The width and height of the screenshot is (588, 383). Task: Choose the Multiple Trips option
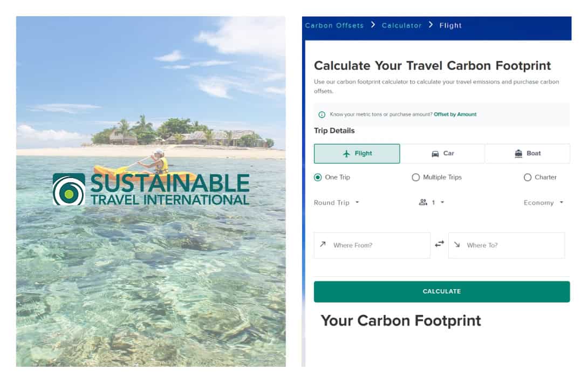click(416, 177)
